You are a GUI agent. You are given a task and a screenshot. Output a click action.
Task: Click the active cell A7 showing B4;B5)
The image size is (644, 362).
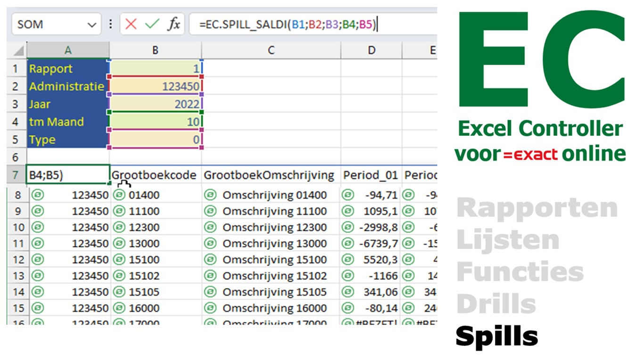[68, 175]
